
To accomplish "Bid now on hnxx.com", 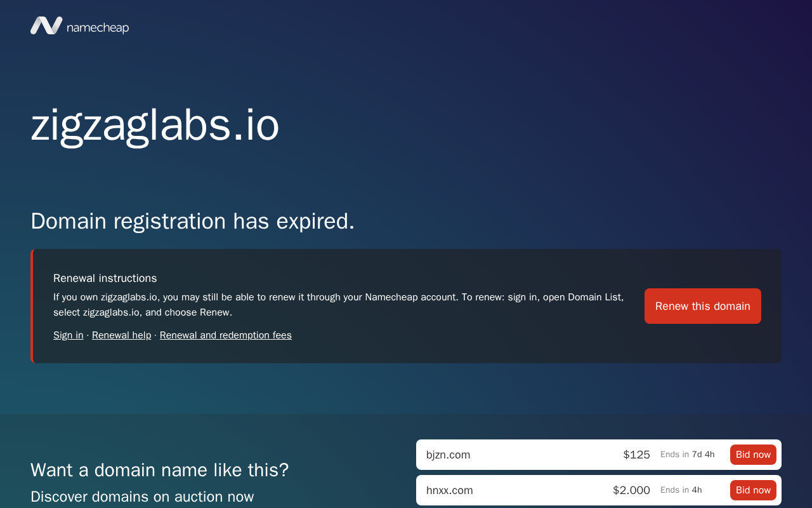I will tap(753, 490).
